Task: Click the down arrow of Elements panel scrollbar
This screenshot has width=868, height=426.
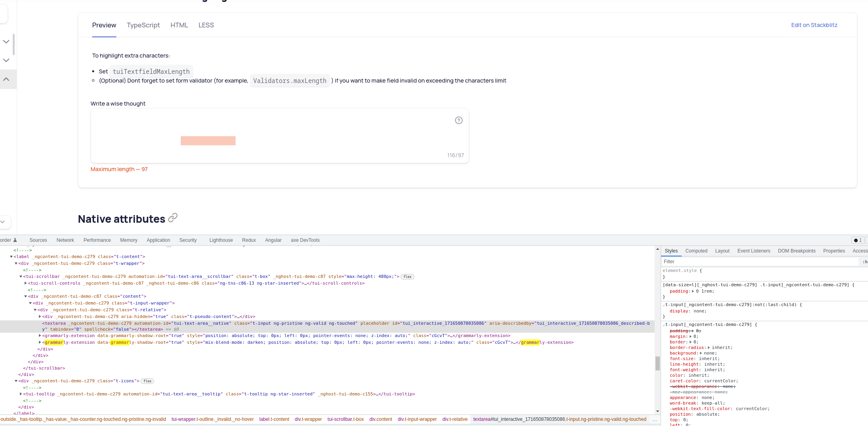Action: click(657, 411)
